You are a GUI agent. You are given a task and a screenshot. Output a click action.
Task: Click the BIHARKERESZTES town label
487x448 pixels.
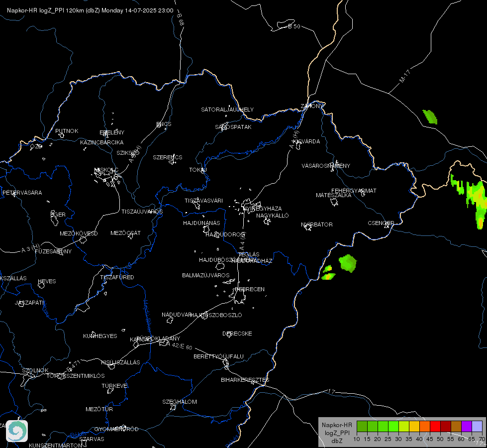tap(245, 380)
